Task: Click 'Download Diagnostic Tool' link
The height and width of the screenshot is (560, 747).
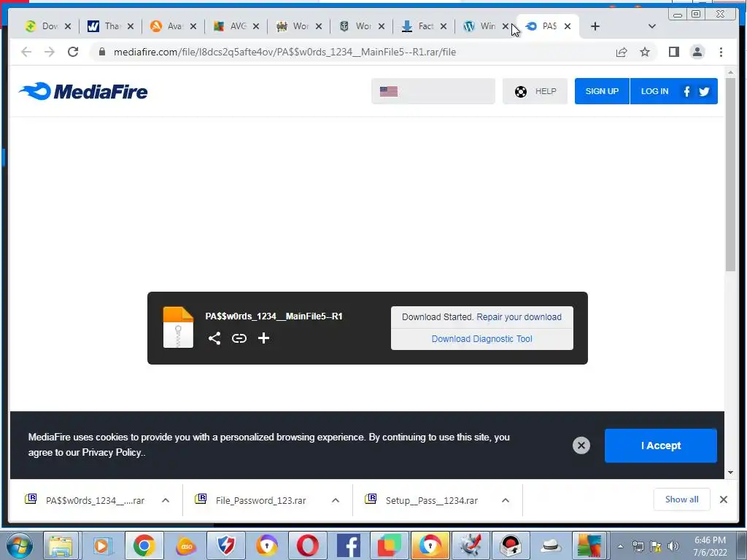Action: tap(481, 339)
